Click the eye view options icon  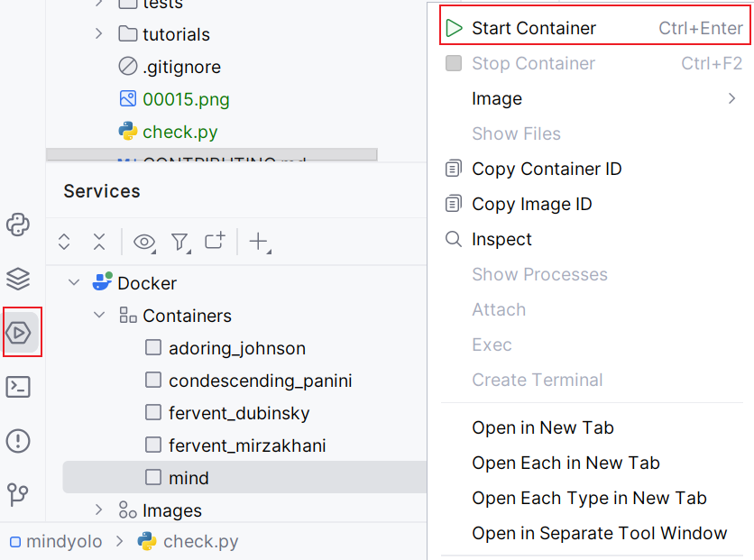[x=143, y=242]
